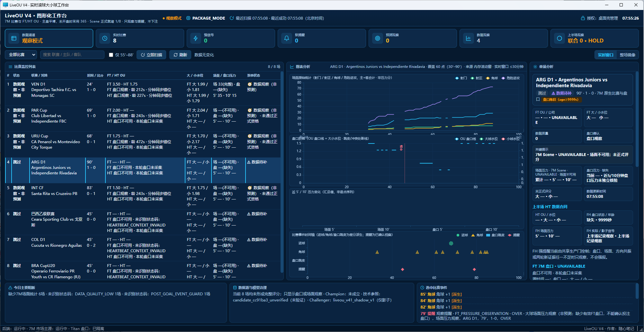Click the 刷新 button
Screen dimensions: 644x332
tap(180, 55)
